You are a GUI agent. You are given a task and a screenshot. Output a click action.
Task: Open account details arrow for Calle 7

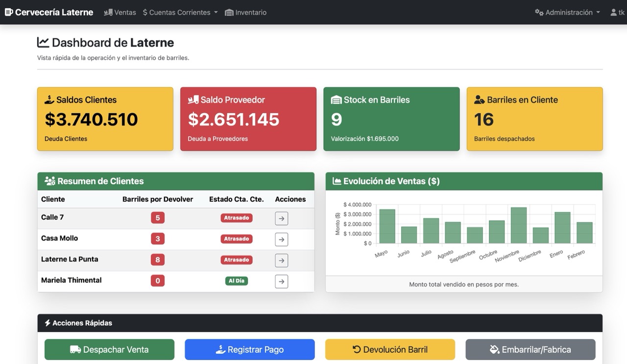[x=281, y=218]
